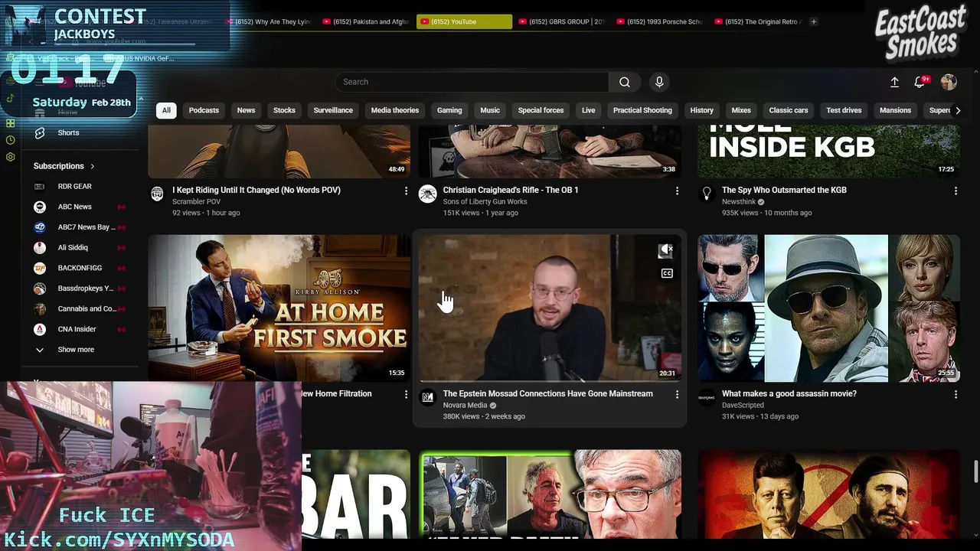Unmute the Epstein Mossad video preview
Image resolution: width=980 pixels, height=551 pixels.
666,249
